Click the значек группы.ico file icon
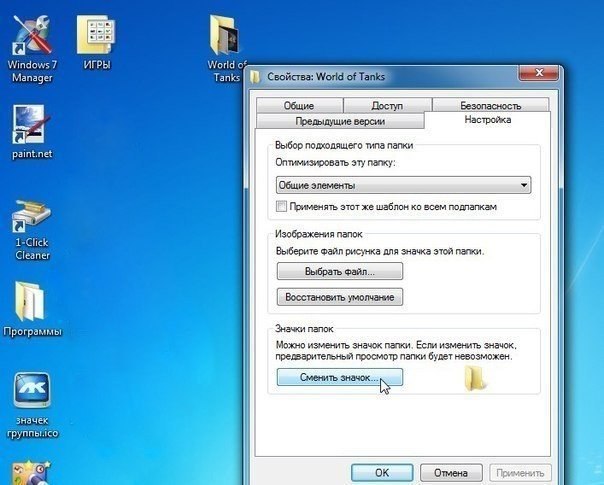604x485 pixels. (31, 392)
